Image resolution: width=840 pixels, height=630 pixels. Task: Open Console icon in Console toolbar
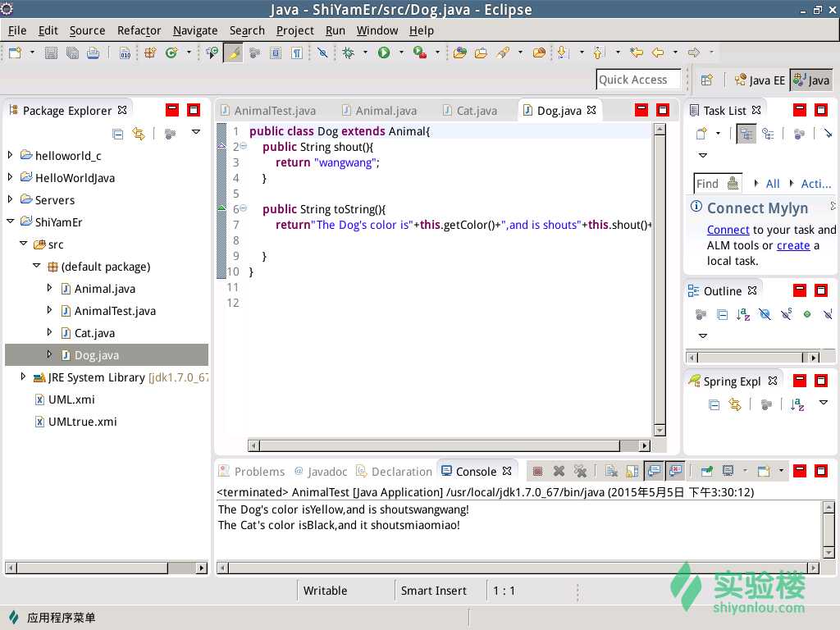[764, 471]
